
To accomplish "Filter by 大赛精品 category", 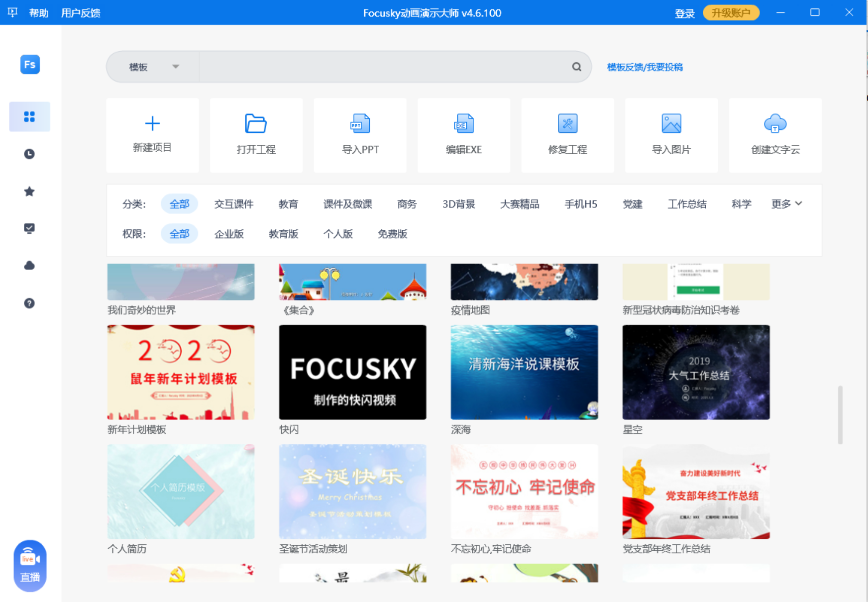I will 520,204.
